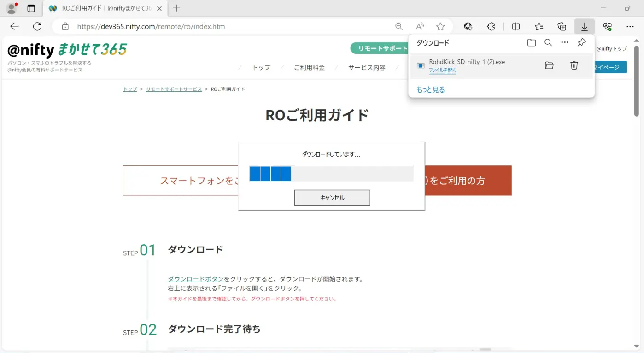The width and height of the screenshot is (644, 353).
Task: Click the address bar URL field
Action: point(230,26)
